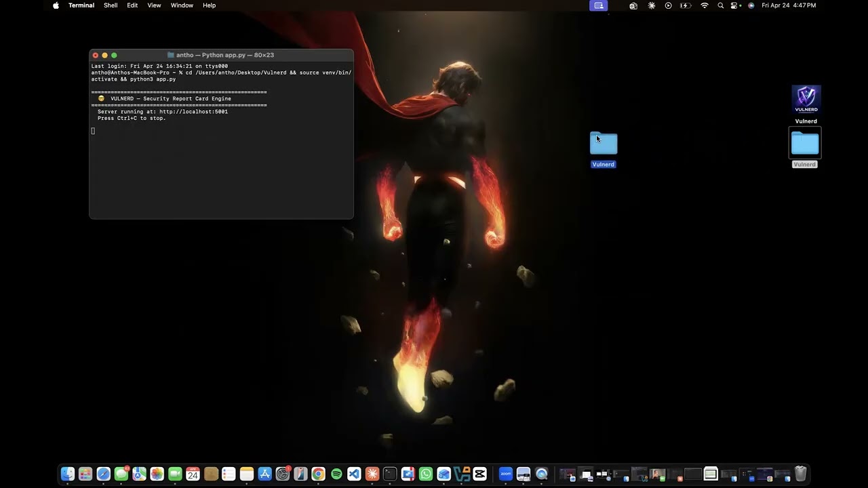Launch Safari from the Dock

pos(103,474)
